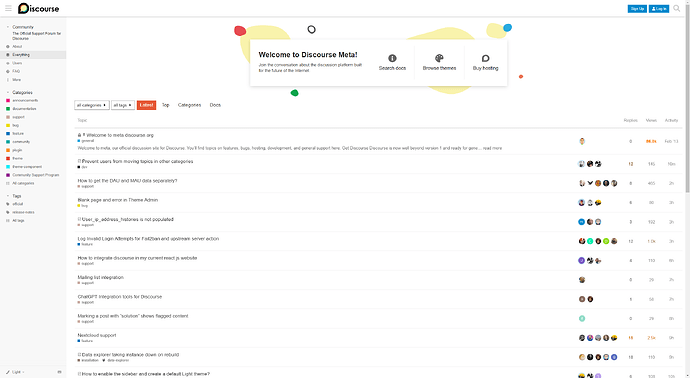This screenshot has width=690, height=378.
Task: Click first avatar on Blank page Theme Admin row
Action: 582,203
